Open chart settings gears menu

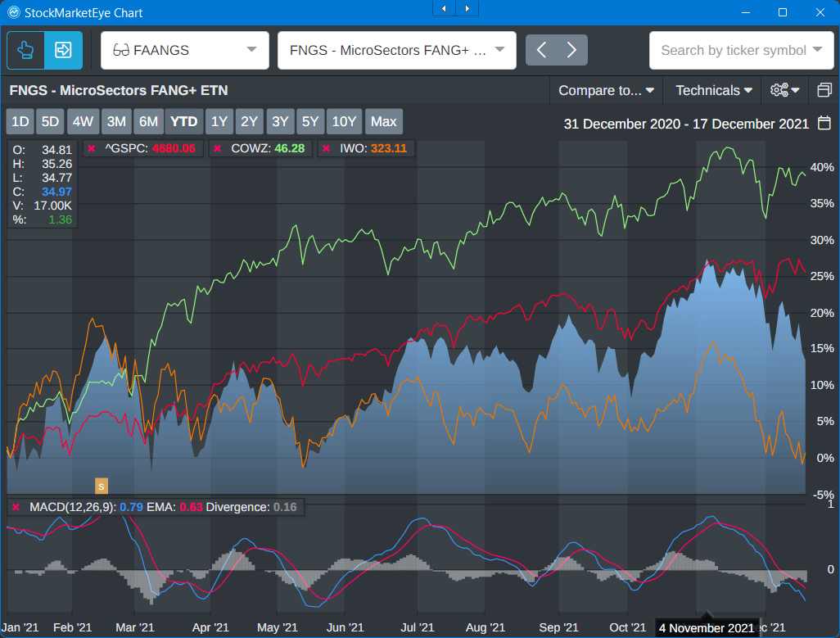pyautogui.click(x=785, y=90)
